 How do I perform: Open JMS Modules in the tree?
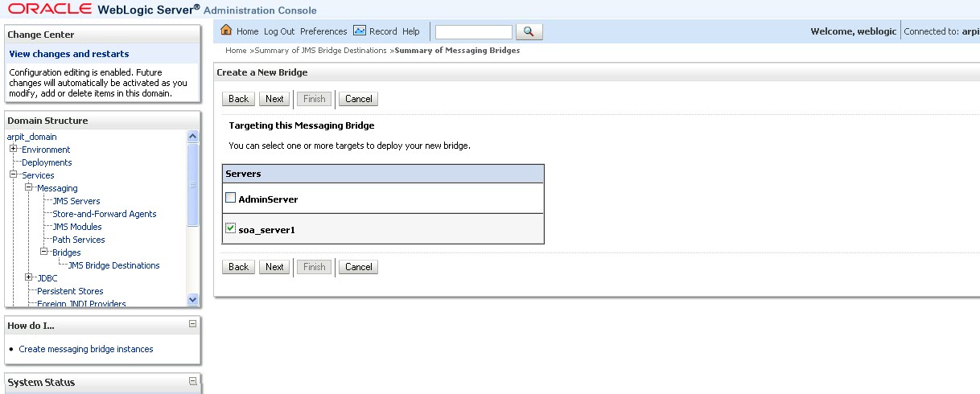[77, 227]
